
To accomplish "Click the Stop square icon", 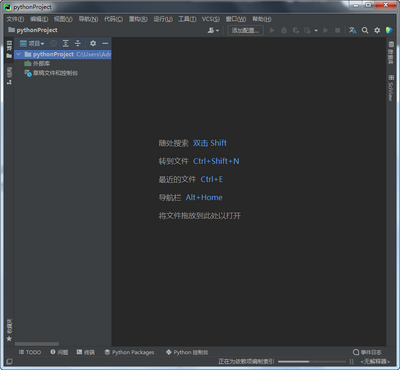I will click(x=337, y=30).
